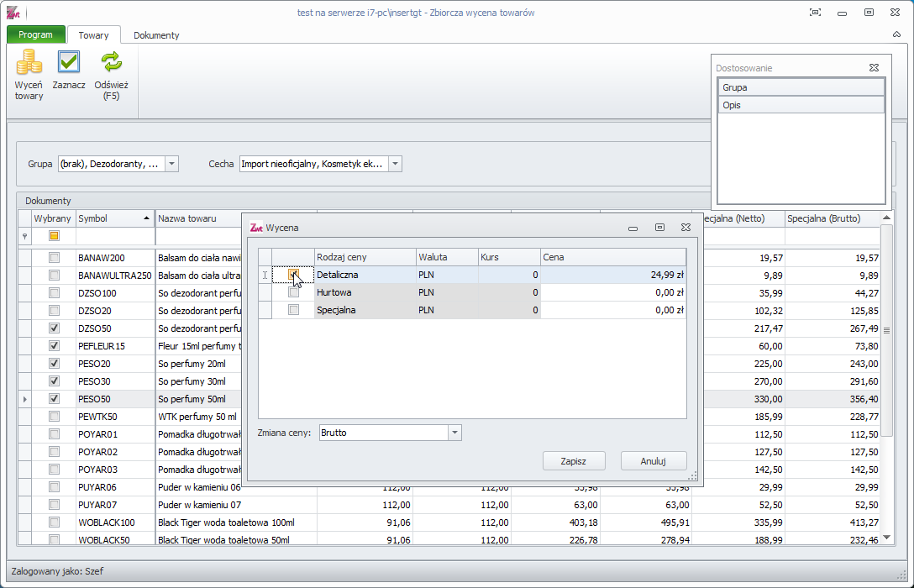Click the Zapisz button
This screenshot has width=914, height=588.
point(574,461)
